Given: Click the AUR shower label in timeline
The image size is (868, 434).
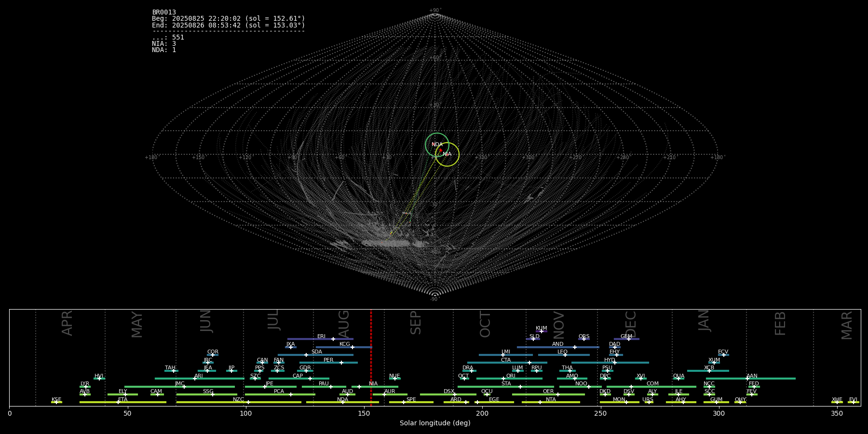Looking at the screenshot, I should pyautogui.click(x=390, y=392).
